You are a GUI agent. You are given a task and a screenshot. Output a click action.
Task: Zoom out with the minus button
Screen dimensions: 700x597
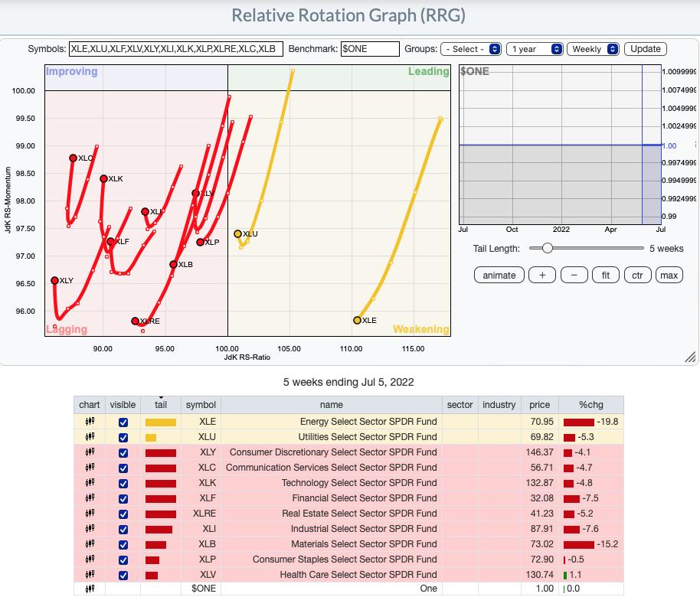click(x=574, y=276)
